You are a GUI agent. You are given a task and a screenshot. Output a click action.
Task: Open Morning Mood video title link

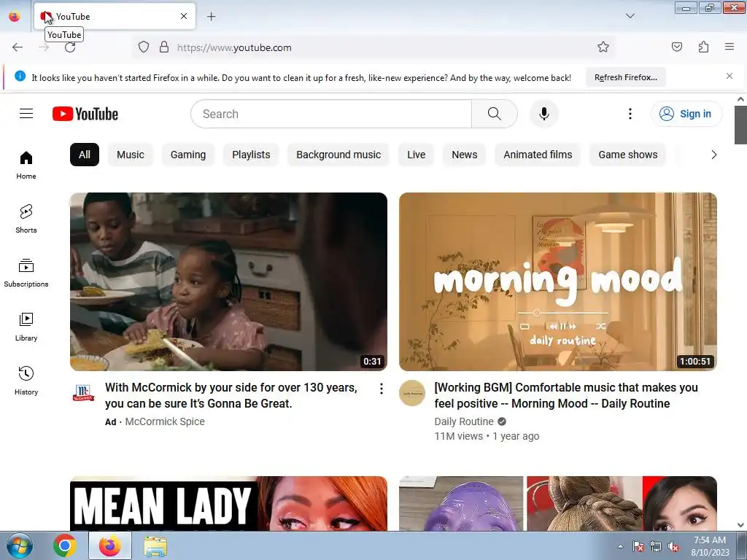tap(566, 395)
